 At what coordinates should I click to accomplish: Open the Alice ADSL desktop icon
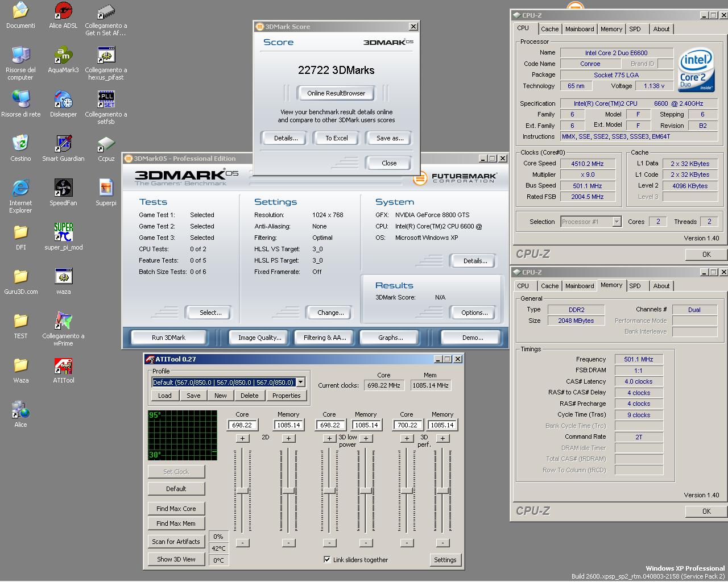[x=63, y=15]
